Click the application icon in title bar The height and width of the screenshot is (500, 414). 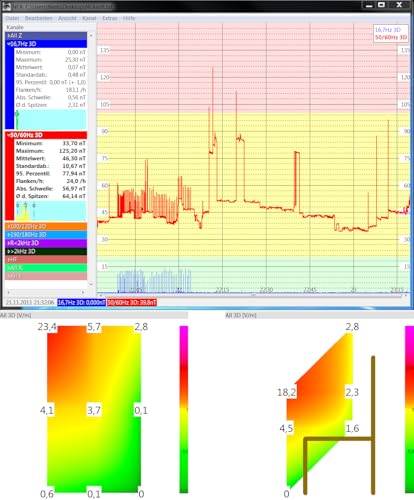point(6,6)
